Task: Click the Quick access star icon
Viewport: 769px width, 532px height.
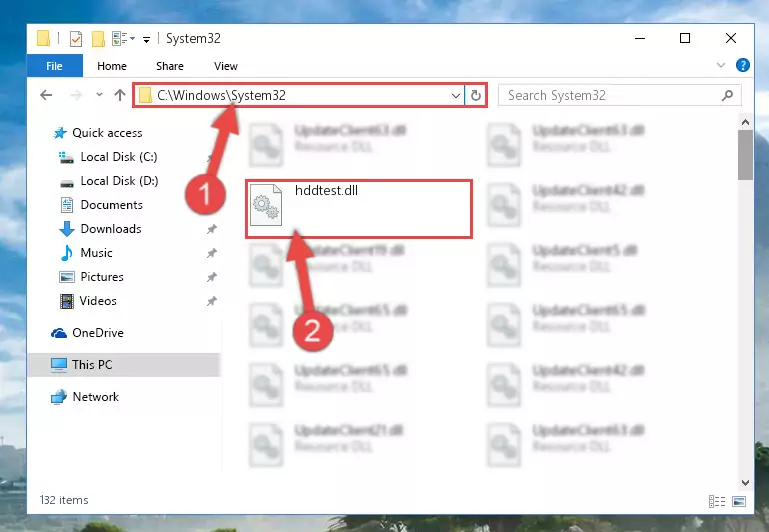Action: click(x=60, y=133)
